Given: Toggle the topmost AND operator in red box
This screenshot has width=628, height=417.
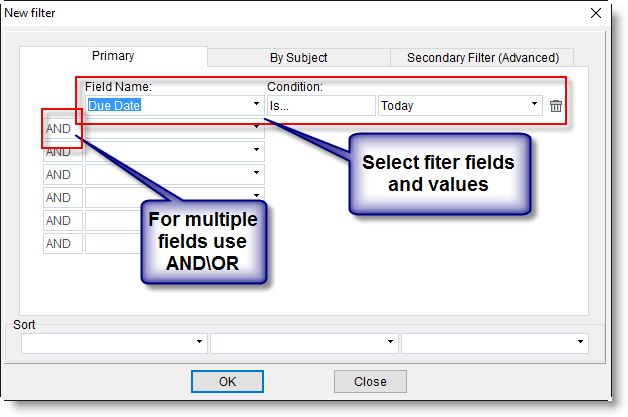Looking at the screenshot, I should [x=59, y=129].
